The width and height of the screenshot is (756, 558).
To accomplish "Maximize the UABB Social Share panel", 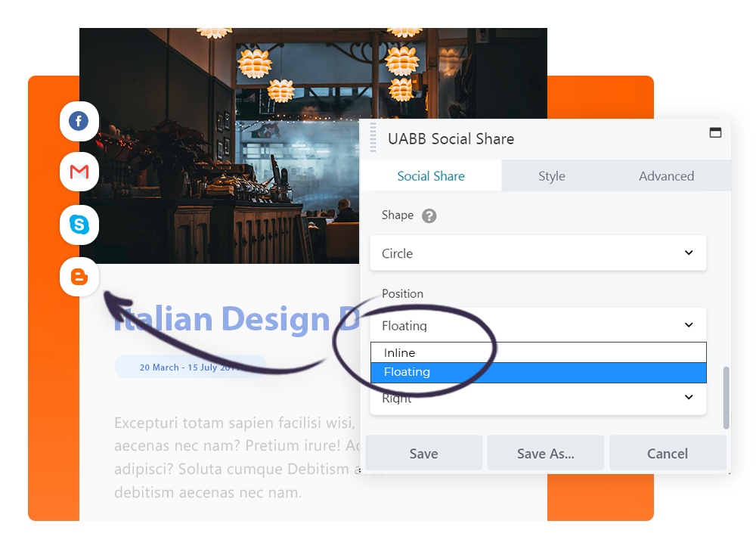I will (715, 133).
